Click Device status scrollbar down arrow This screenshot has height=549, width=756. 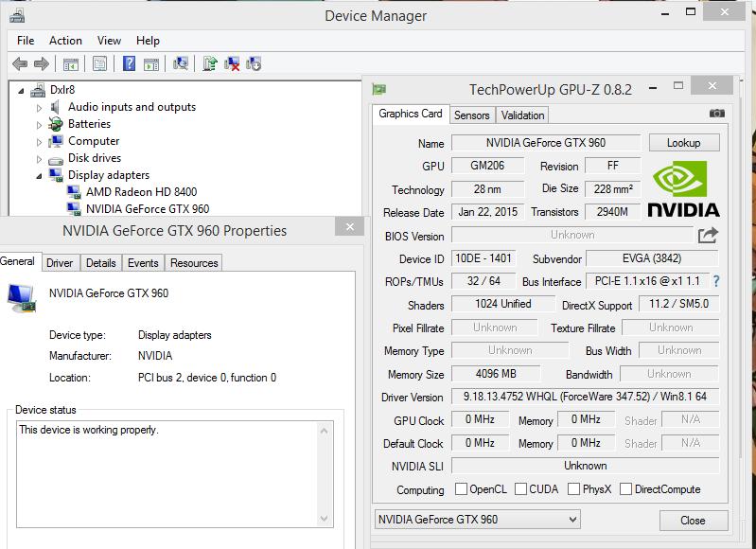[x=324, y=519]
